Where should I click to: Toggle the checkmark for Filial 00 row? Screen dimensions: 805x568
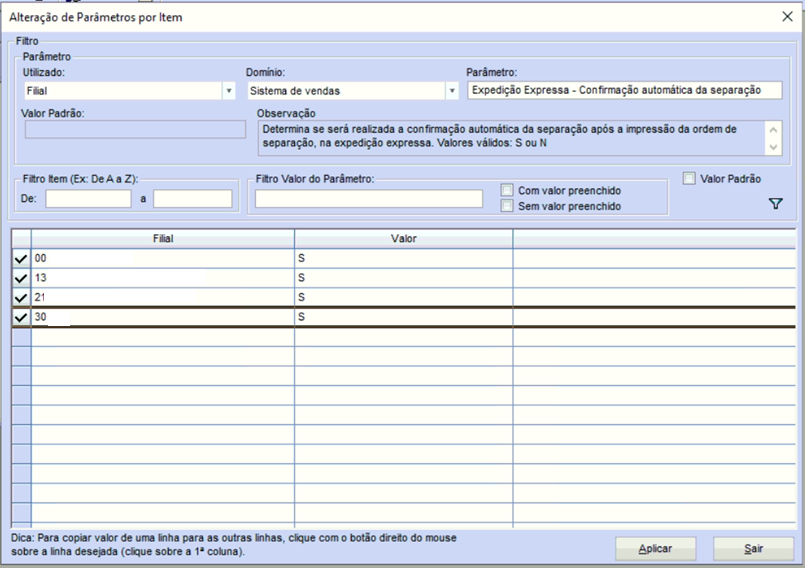pyautogui.click(x=21, y=259)
